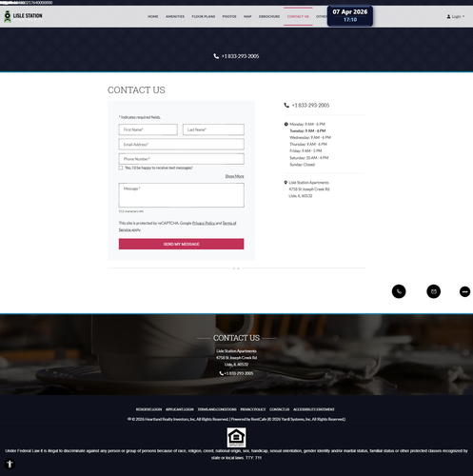
Task: Open the Resident Login footer link
Action: tap(148, 409)
